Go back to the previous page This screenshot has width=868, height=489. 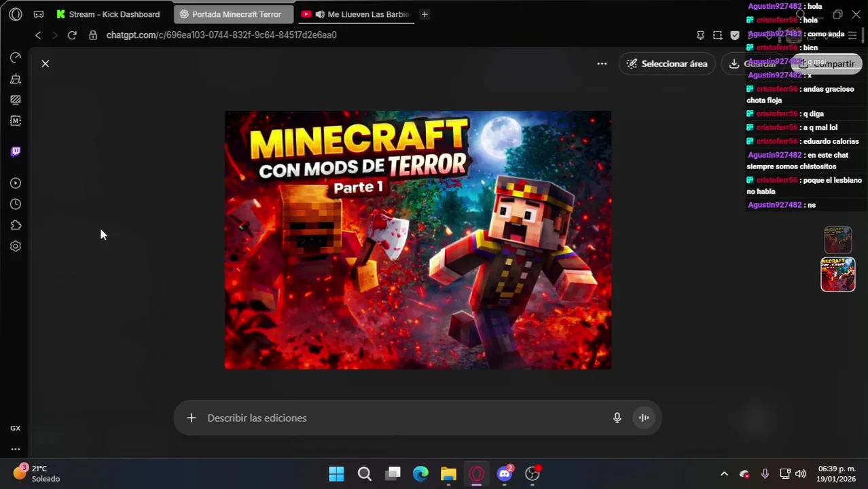[38, 35]
